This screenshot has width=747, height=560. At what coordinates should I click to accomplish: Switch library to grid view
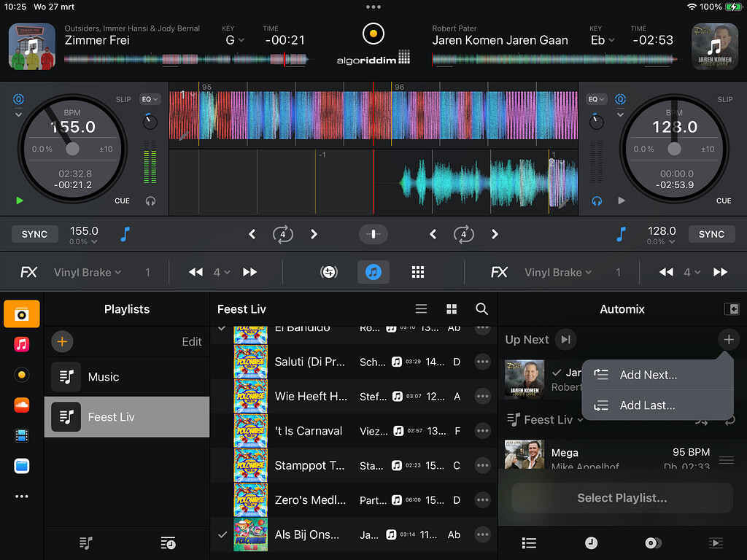tap(451, 308)
